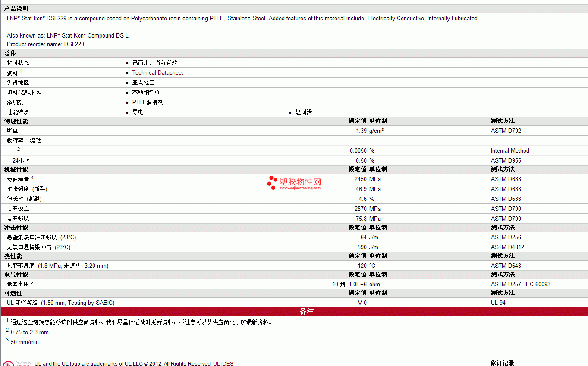Image resolution: width=588 pixels, height=366 pixels.
Task: Click the V-0 flame rating value
Action: click(x=362, y=303)
